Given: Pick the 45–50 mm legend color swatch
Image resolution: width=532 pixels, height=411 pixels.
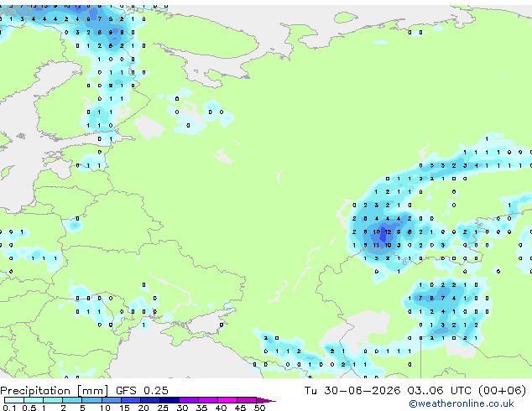Looking at the screenshot, I should point(247,400).
